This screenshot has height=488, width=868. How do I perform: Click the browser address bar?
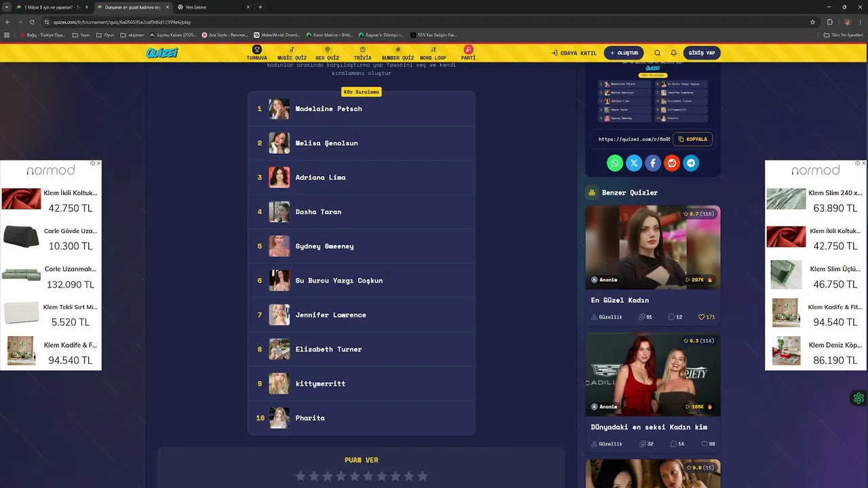coord(427,22)
